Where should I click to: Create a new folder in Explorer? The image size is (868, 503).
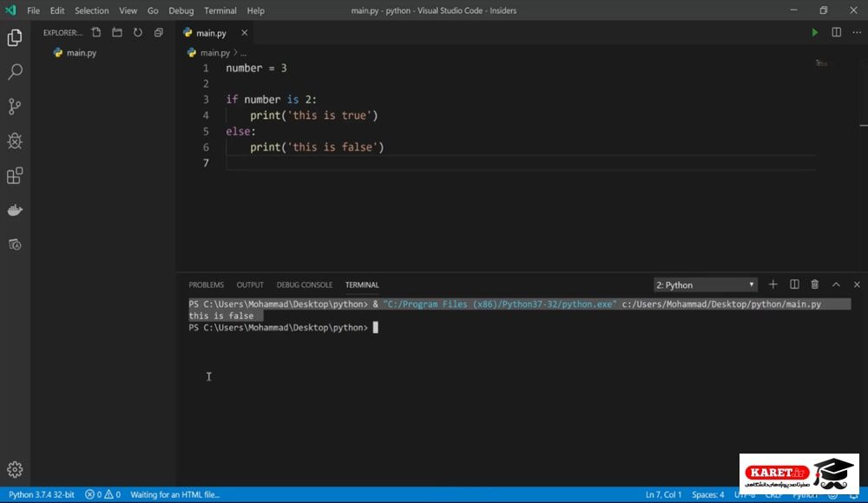[x=117, y=33]
